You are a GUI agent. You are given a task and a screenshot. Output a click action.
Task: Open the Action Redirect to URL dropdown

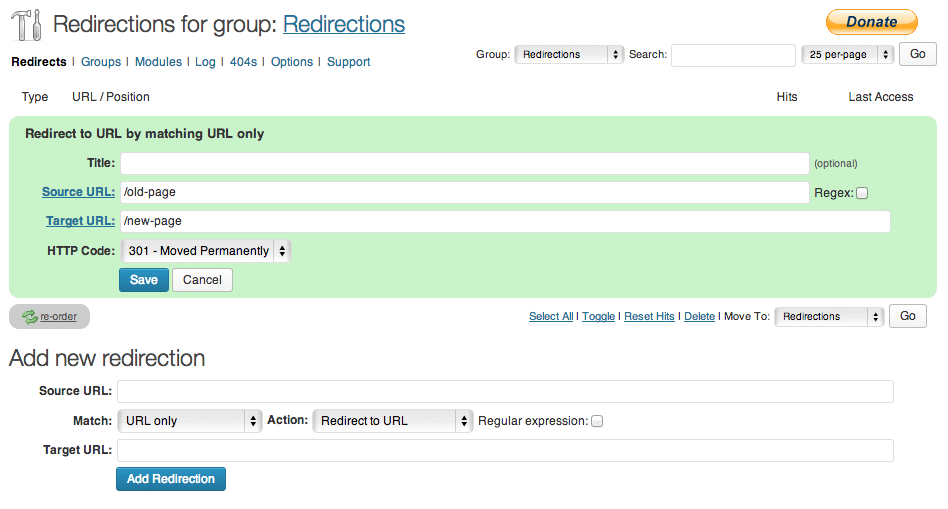(x=392, y=421)
